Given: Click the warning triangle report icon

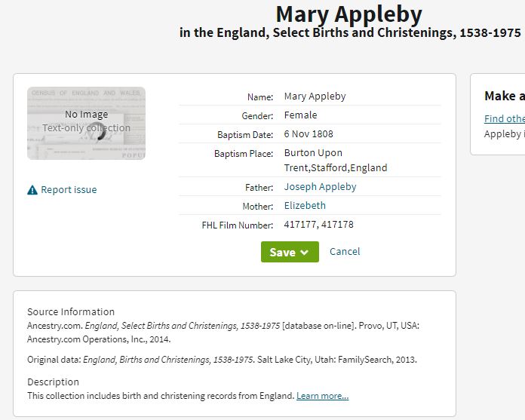Looking at the screenshot, I should click(32, 190).
